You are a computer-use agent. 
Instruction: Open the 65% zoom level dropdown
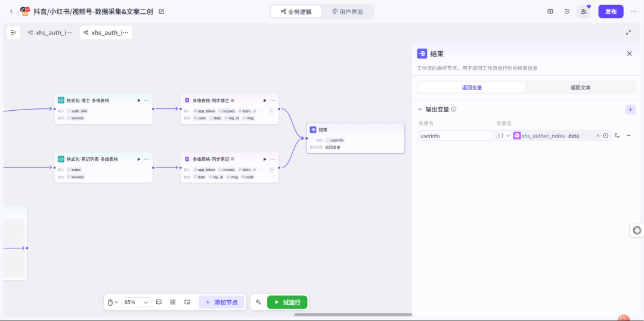coord(137,303)
